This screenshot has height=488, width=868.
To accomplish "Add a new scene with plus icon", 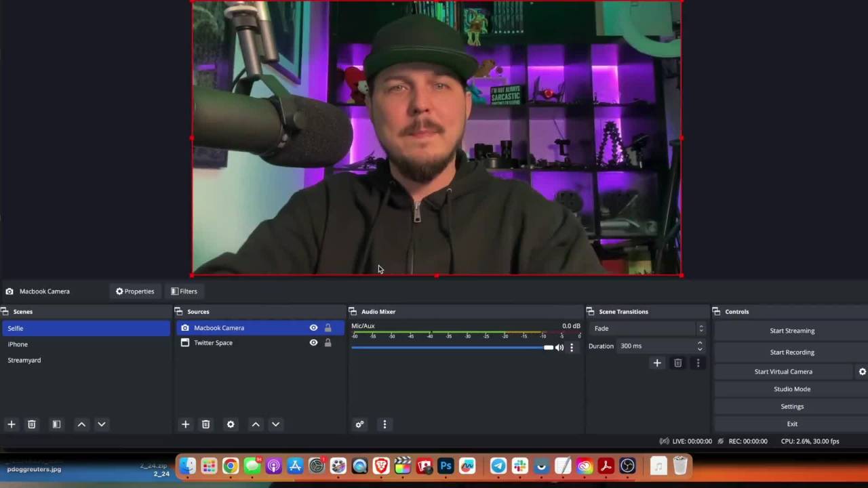I will point(11,424).
